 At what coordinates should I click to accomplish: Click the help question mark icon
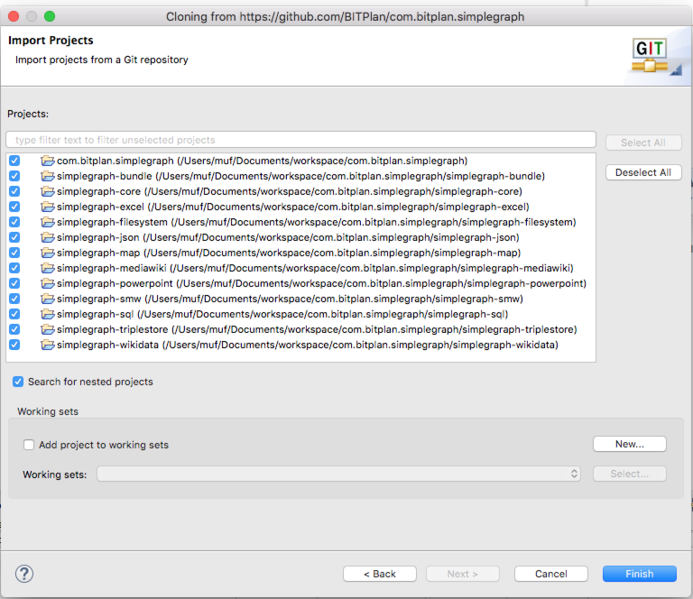(x=25, y=574)
